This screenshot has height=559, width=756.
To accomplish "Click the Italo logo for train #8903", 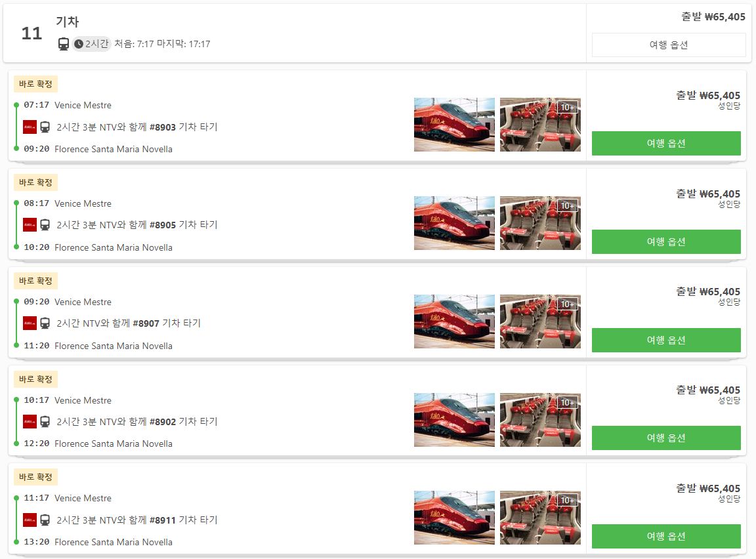I will tap(30, 127).
